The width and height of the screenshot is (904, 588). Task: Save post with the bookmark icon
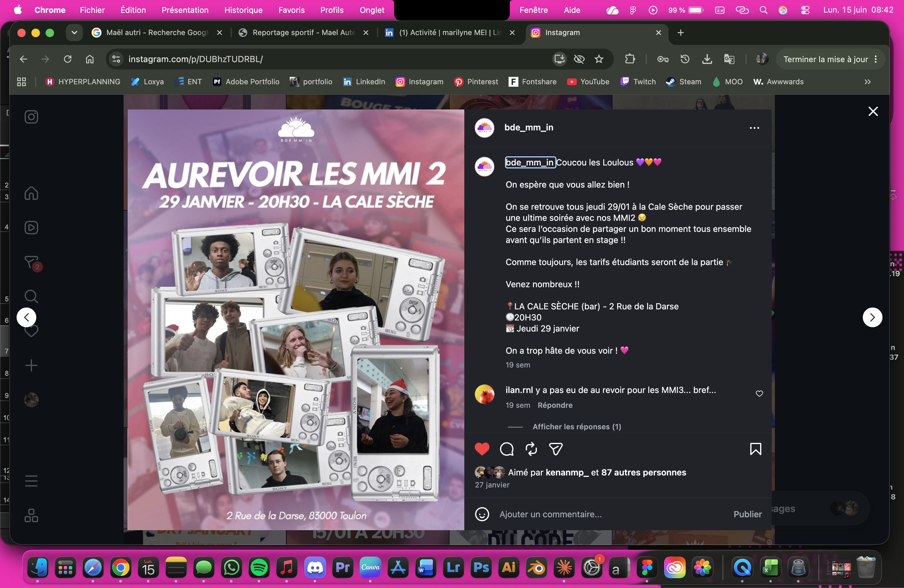coord(755,449)
